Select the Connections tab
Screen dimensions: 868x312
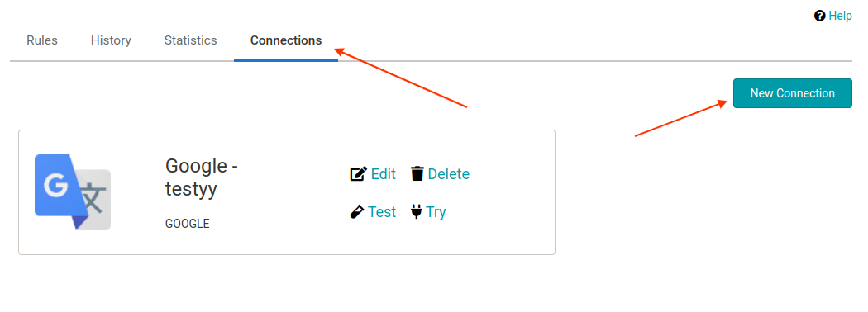click(x=286, y=40)
